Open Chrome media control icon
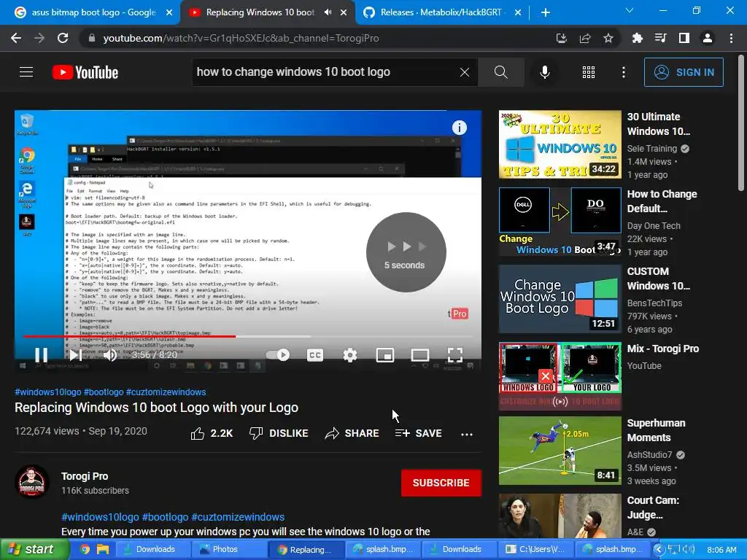The image size is (747, 560). pos(660,38)
